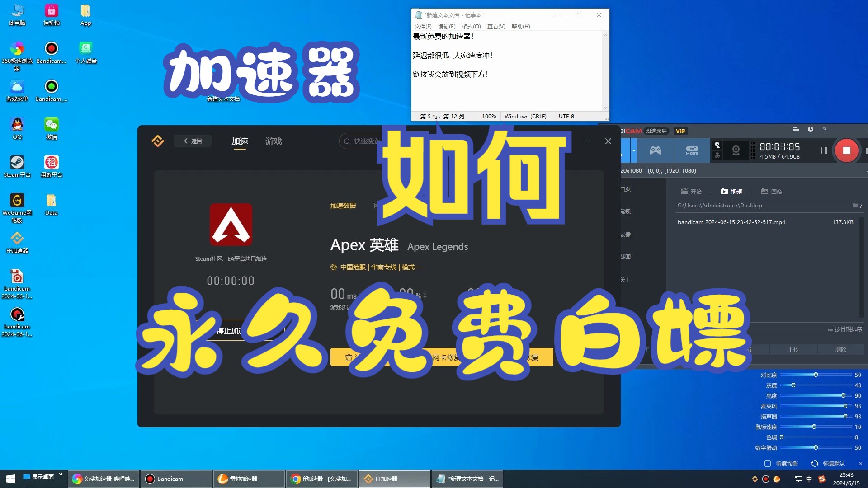The width and height of the screenshot is (868, 488).
Task: Switch to 雷神加速器 taskbar button
Action: click(x=249, y=479)
